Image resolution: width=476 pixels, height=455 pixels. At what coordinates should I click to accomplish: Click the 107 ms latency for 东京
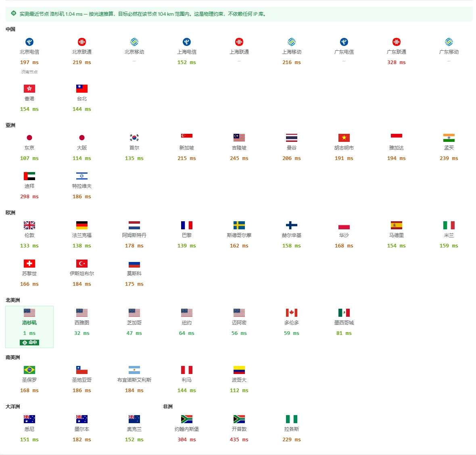tap(29, 158)
